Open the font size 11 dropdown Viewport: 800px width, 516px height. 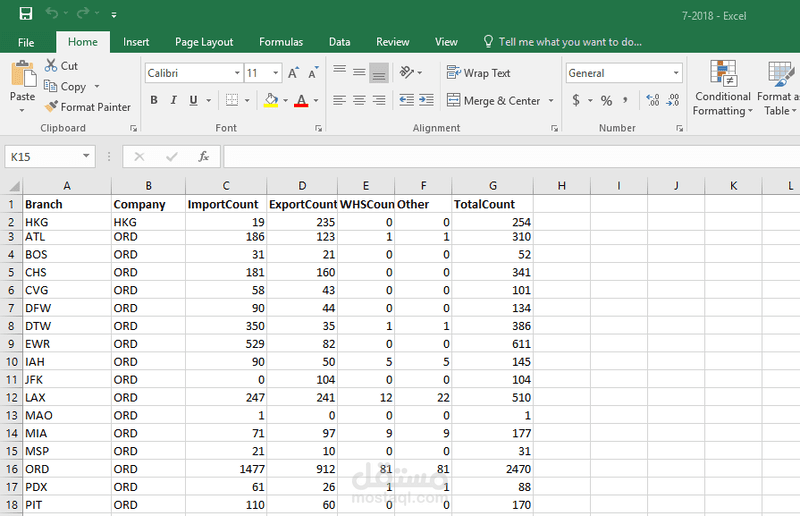coord(276,73)
